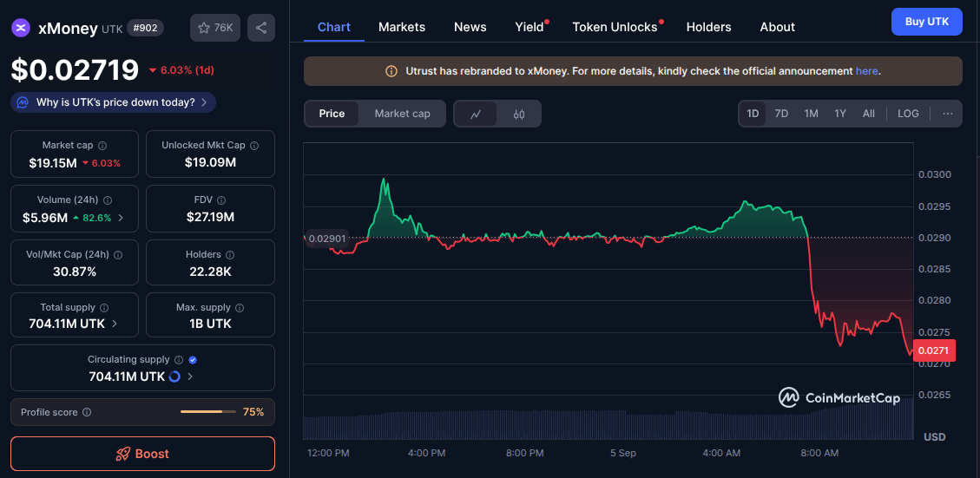980x478 pixels.
Task: Click the 30.87% Vol/Mkt Cap value
Action: [x=75, y=272]
